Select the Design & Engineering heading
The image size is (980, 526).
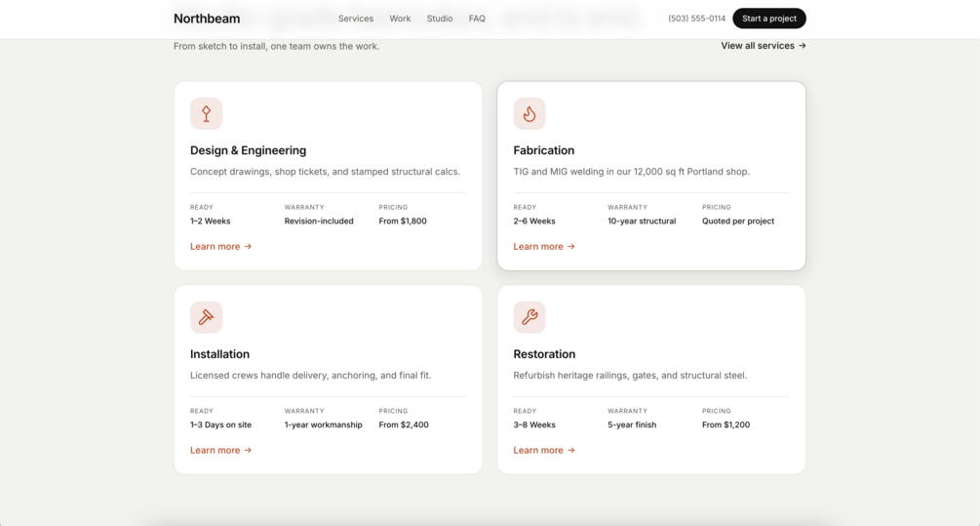(248, 150)
